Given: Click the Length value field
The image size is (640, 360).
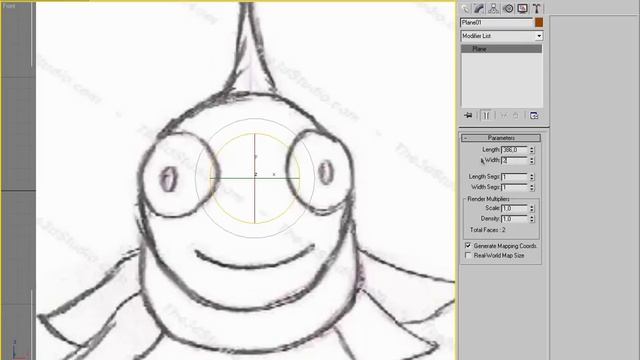Looking at the screenshot, I should (514, 150).
